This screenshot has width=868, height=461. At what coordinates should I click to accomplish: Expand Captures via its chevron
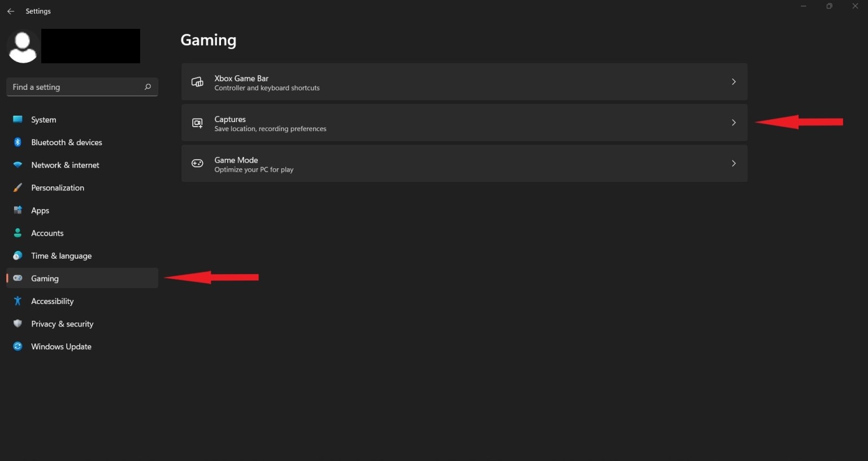click(x=734, y=123)
